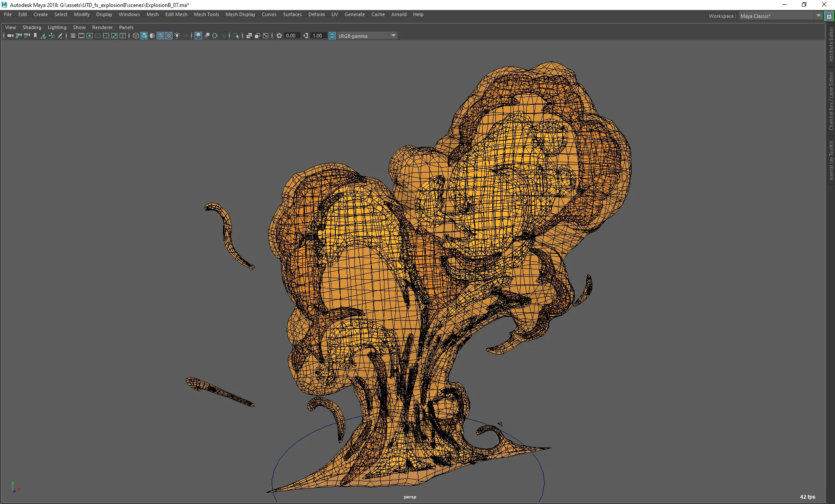Open the Attribute Editor side tab

click(831, 44)
